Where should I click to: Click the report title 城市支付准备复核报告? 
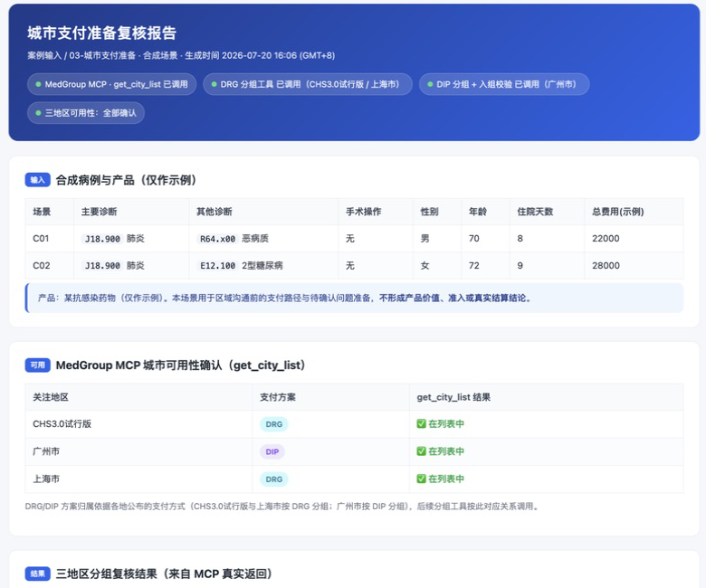[x=101, y=33]
